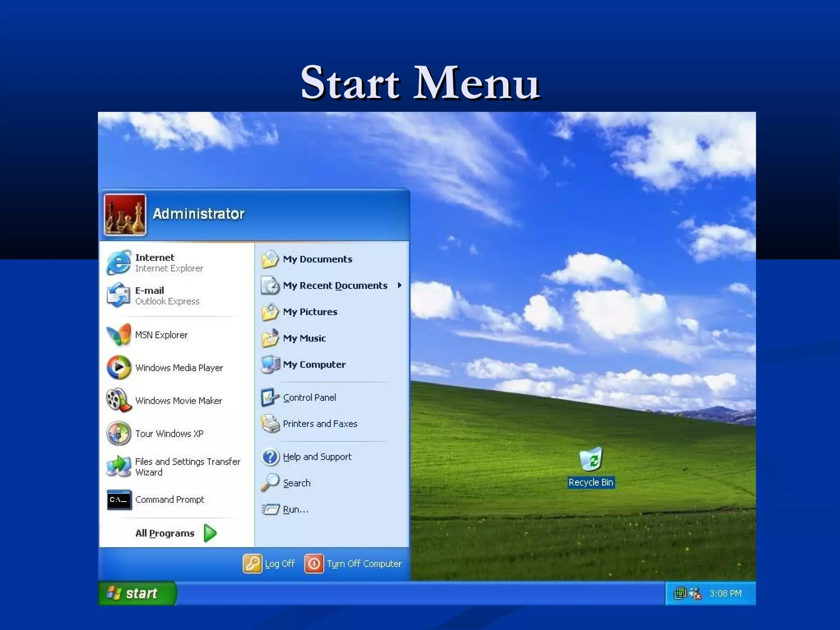Click 'Command Prompt' text
The width and height of the screenshot is (840, 630).
pos(169,500)
